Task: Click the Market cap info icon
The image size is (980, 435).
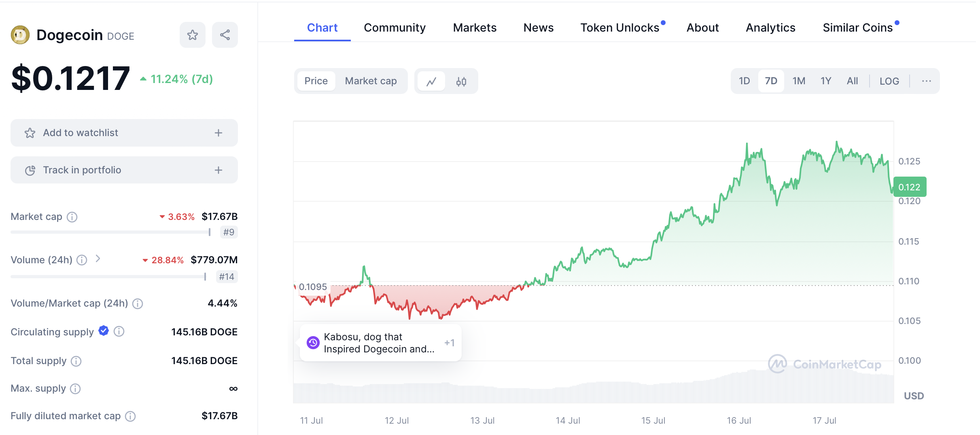Action: pos(72,217)
